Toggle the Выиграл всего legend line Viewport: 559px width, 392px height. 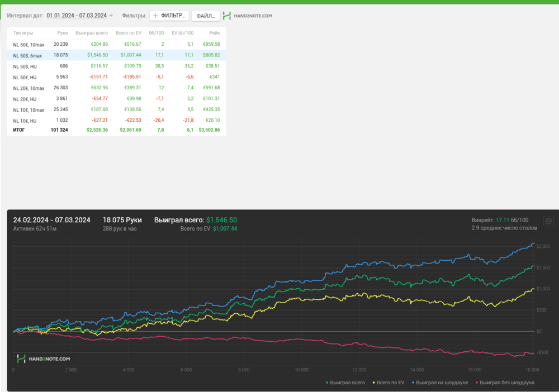[345, 383]
